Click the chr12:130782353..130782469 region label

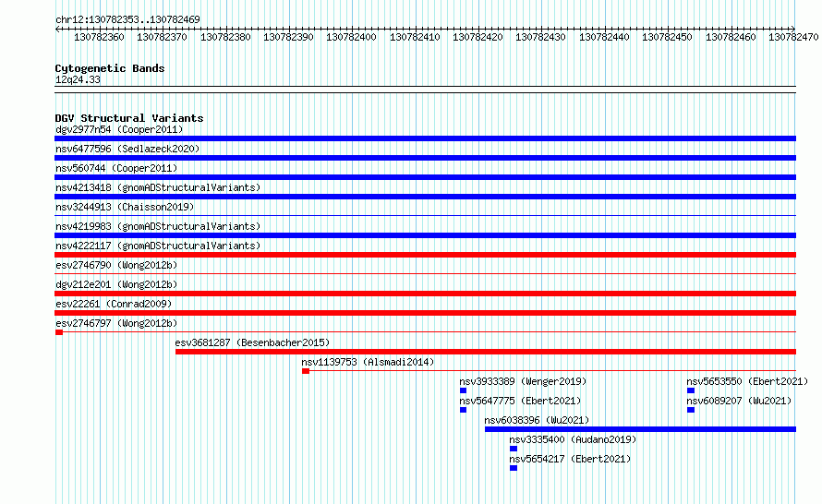[x=127, y=19]
